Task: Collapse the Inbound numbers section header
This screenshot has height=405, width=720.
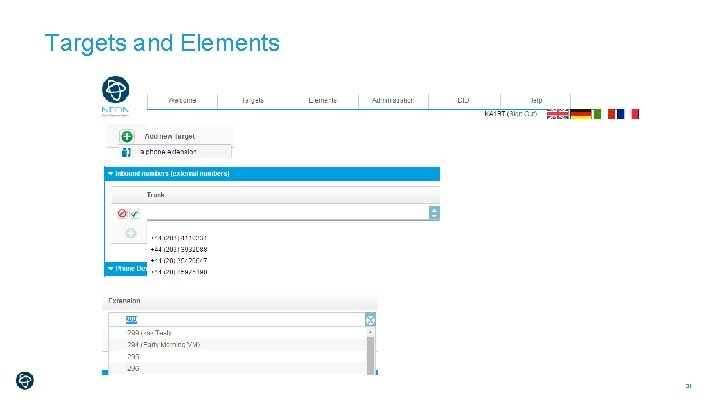Action: click(x=272, y=174)
